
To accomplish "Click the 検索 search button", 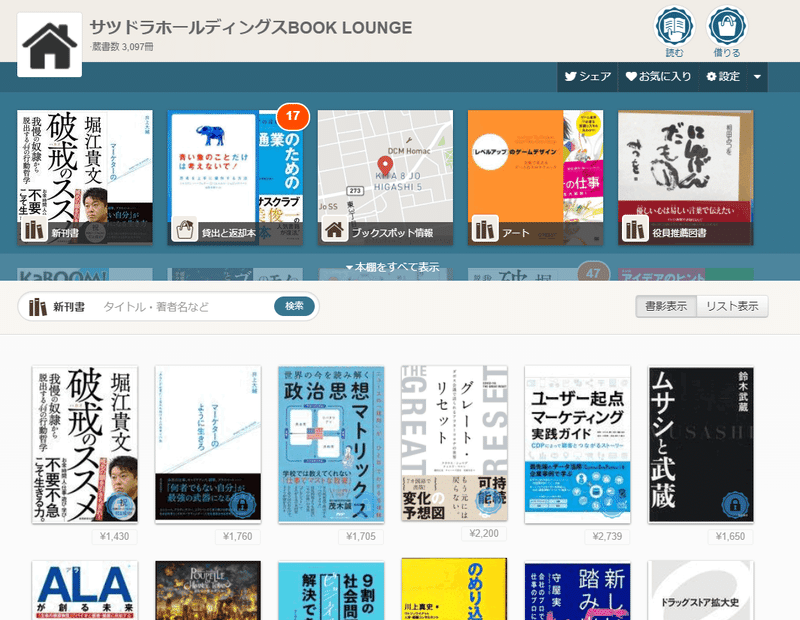I will [x=294, y=306].
